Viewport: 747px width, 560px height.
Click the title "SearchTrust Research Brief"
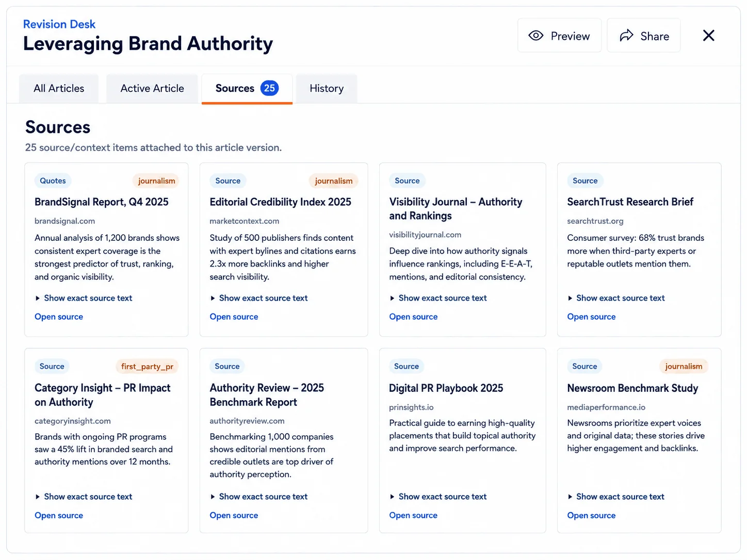(630, 202)
